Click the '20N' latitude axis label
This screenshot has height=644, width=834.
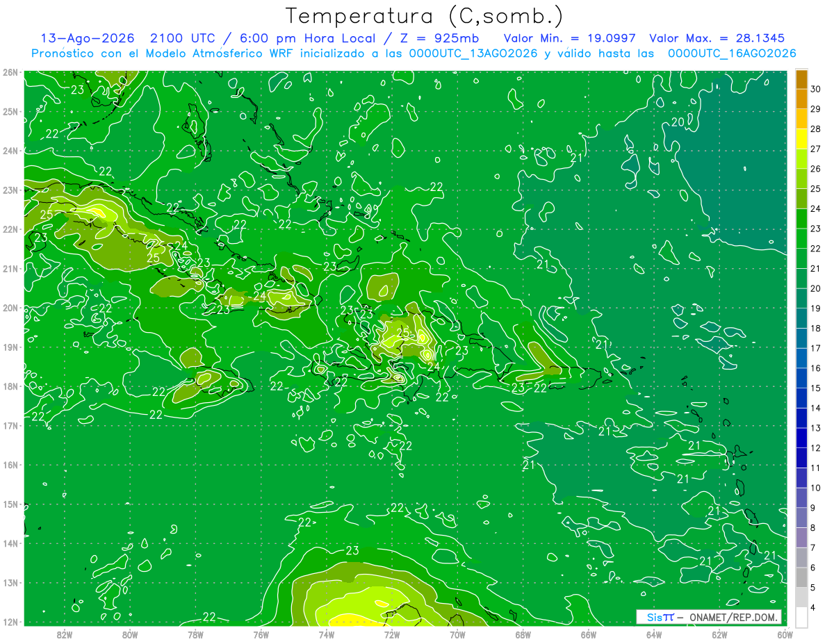click(10, 308)
